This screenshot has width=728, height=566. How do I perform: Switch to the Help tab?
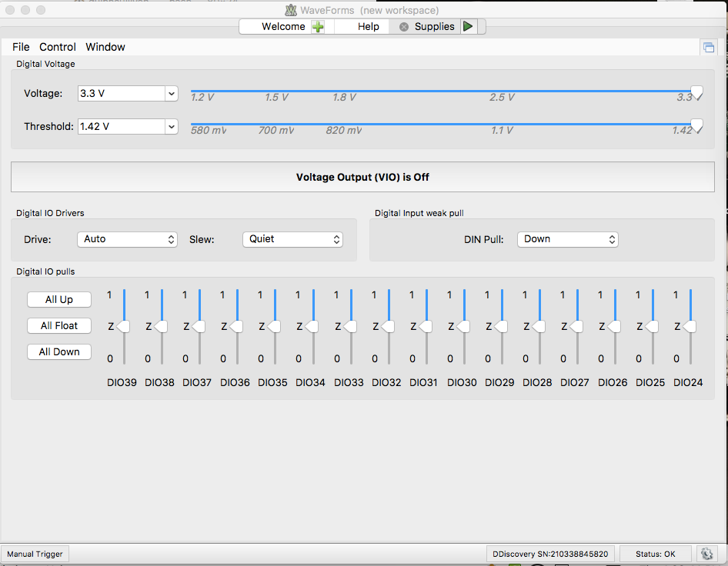click(x=368, y=26)
